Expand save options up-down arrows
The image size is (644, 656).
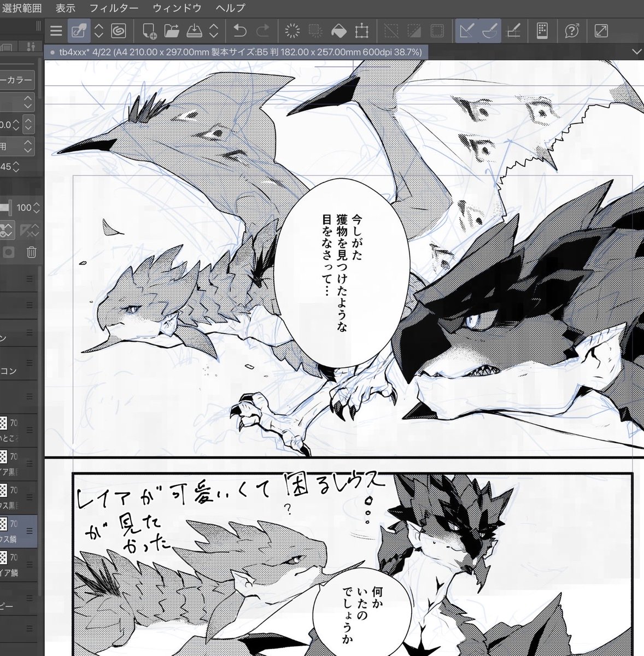(x=214, y=31)
